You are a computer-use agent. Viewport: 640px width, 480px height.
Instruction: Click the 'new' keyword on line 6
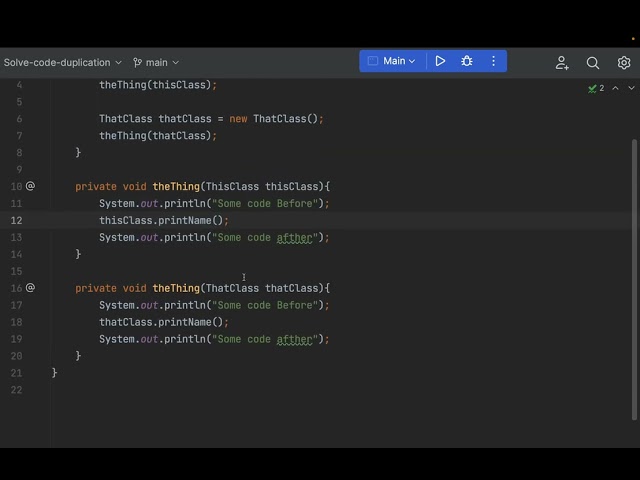[x=238, y=119]
